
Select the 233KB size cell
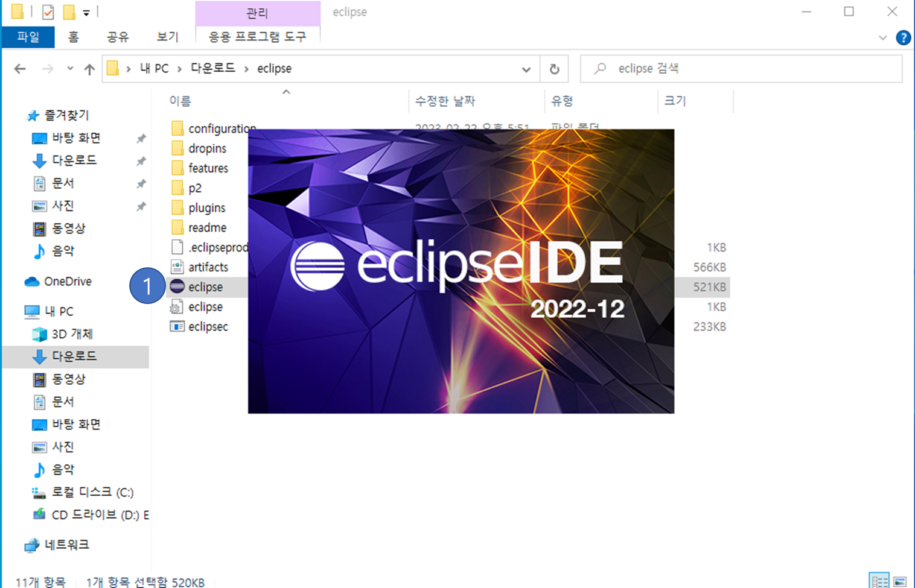[709, 327]
